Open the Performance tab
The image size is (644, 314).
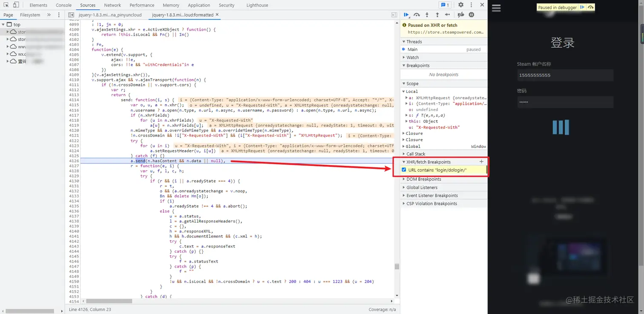coord(142,5)
